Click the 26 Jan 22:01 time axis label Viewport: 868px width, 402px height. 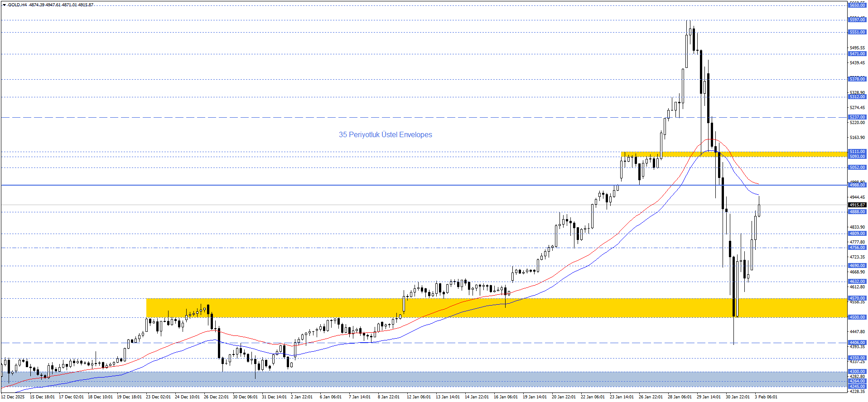click(x=651, y=397)
